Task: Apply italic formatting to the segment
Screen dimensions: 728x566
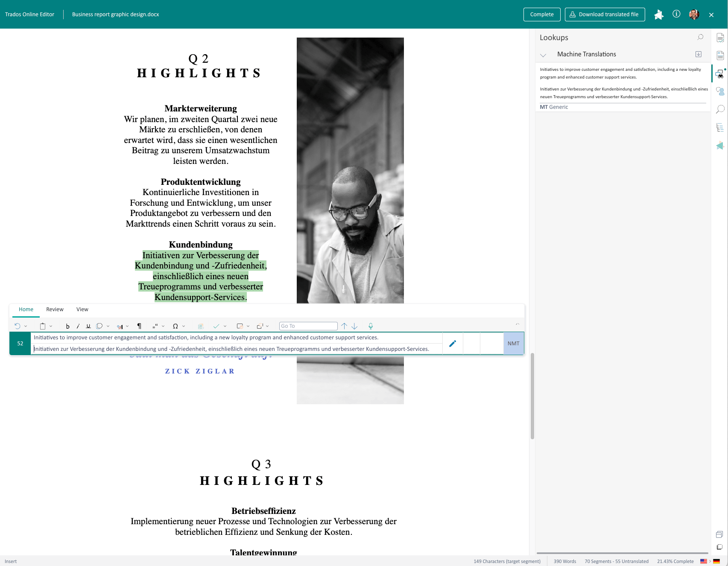Action: pos(78,326)
